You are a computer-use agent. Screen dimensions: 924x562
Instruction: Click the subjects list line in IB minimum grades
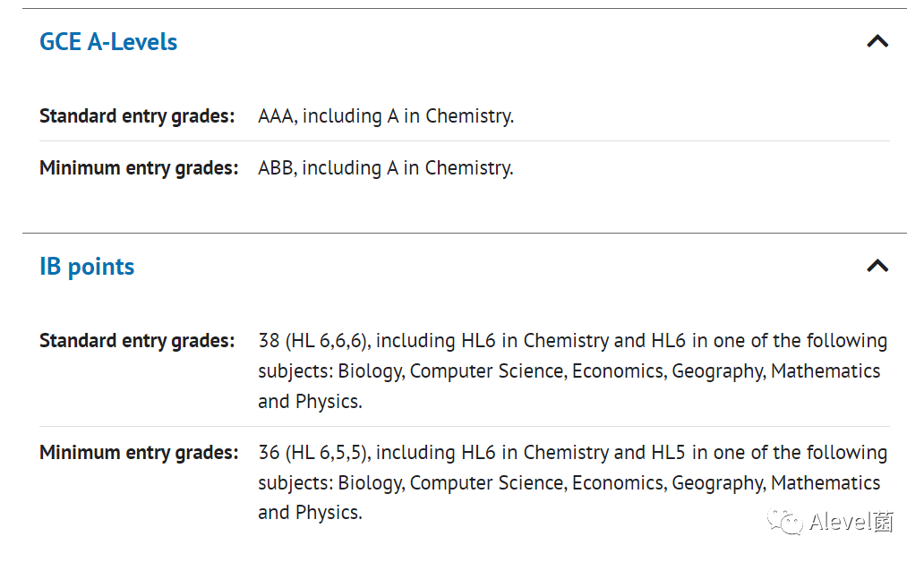(569, 483)
